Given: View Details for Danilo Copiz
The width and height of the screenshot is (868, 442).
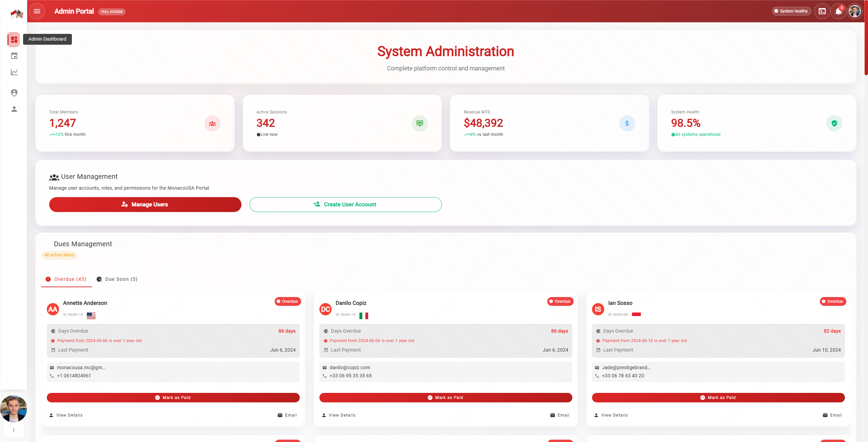Looking at the screenshot, I should click(x=339, y=415).
